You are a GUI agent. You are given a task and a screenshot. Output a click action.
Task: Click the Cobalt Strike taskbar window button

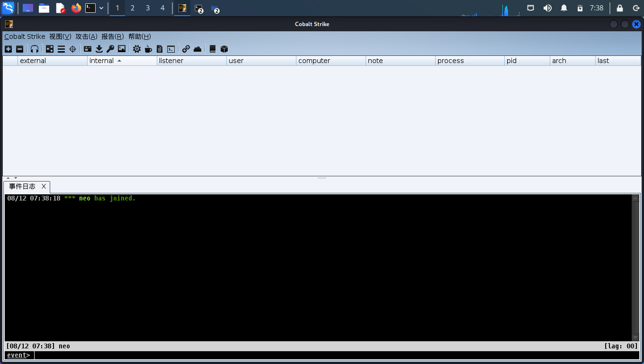coord(182,8)
